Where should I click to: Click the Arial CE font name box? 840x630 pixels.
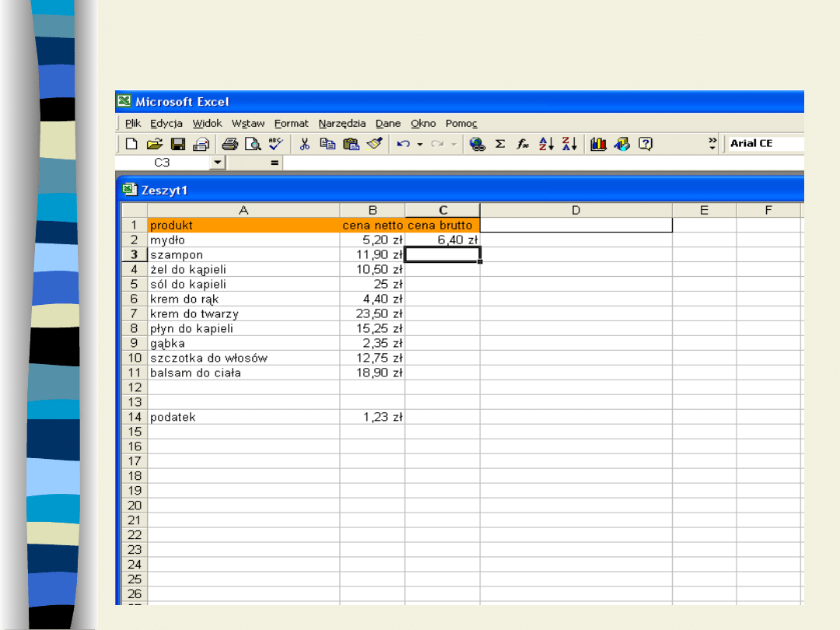765,143
